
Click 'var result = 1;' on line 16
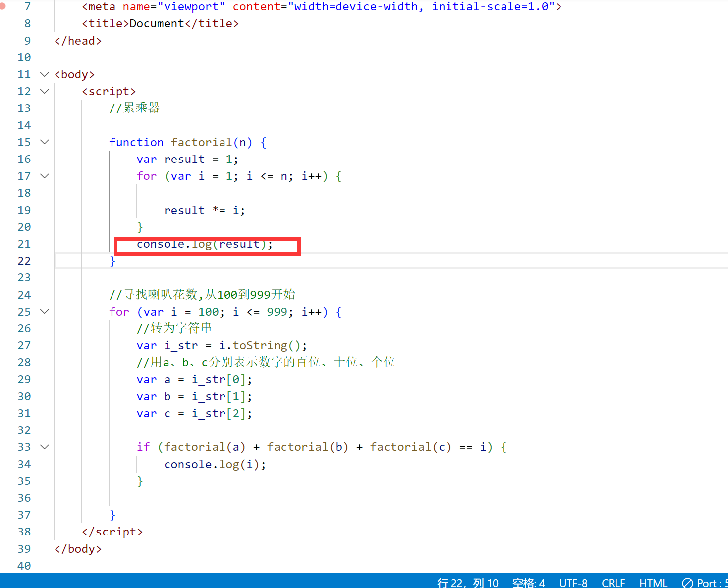click(187, 159)
